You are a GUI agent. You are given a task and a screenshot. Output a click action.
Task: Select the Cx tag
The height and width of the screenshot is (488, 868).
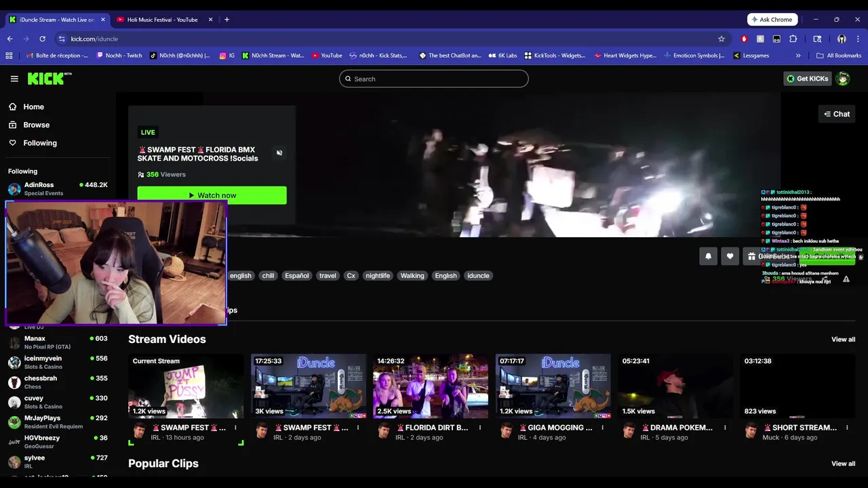point(351,276)
